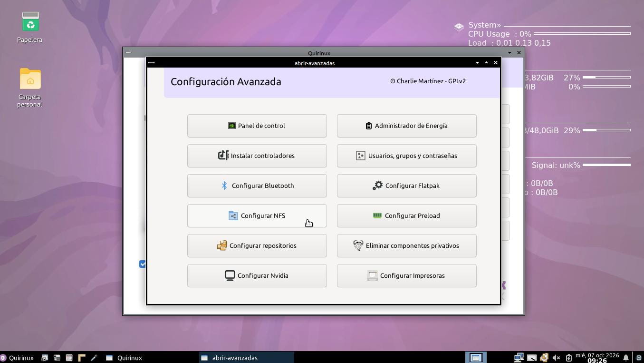Open the Carpeta personal desktop folder
Screen dimensions: 644x363
pos(30,88)
